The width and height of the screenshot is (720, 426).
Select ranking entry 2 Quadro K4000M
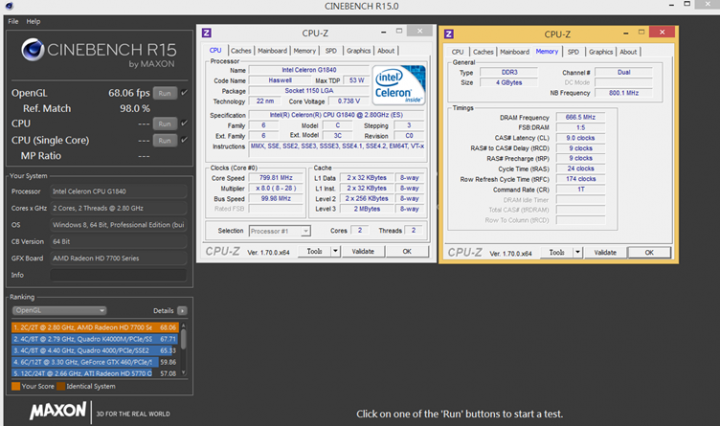point(95,339)
